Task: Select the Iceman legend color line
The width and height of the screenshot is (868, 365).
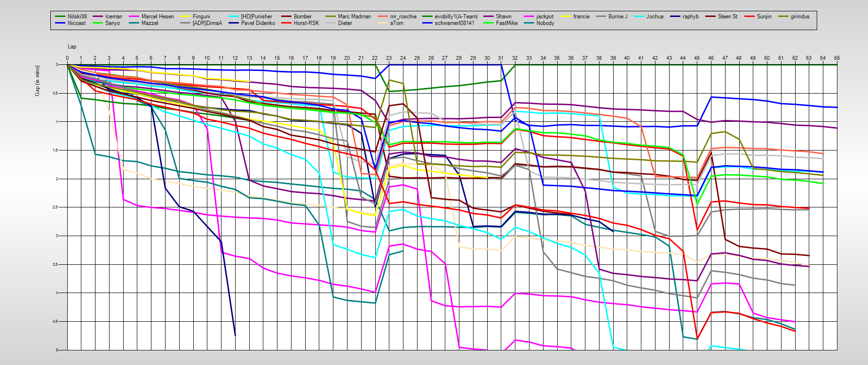Action: [x=98, y=16]
